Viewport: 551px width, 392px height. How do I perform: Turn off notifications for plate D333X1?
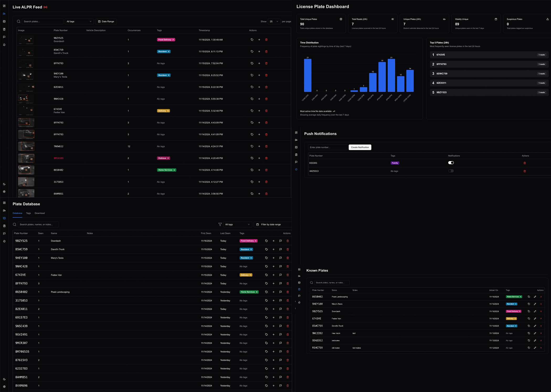point(451,163)
